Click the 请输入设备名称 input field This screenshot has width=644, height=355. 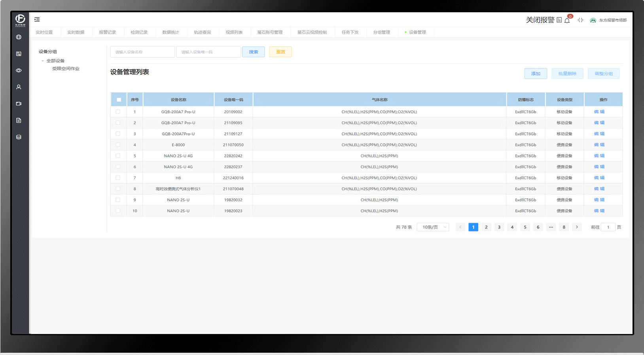[142, 52]
